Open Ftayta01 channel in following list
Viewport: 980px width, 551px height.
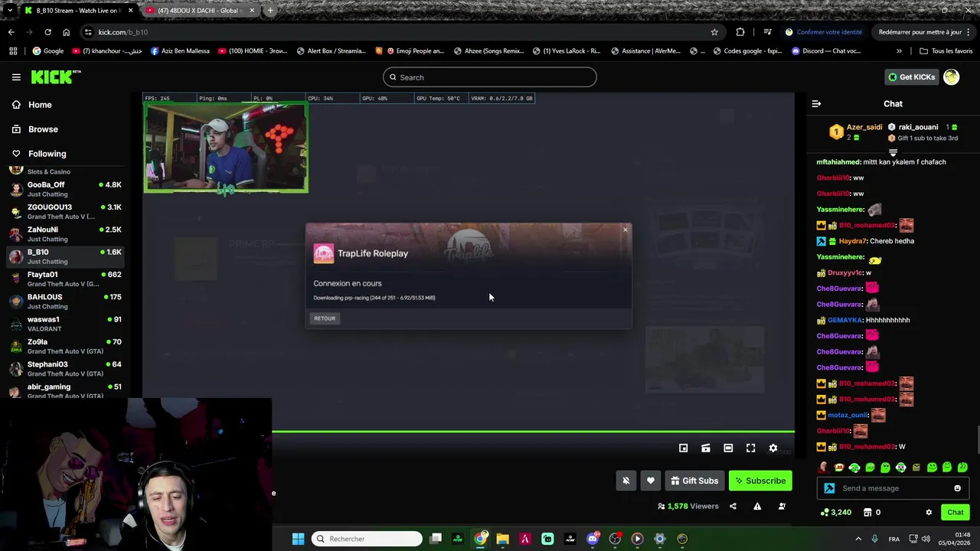[x=66, y=279]
